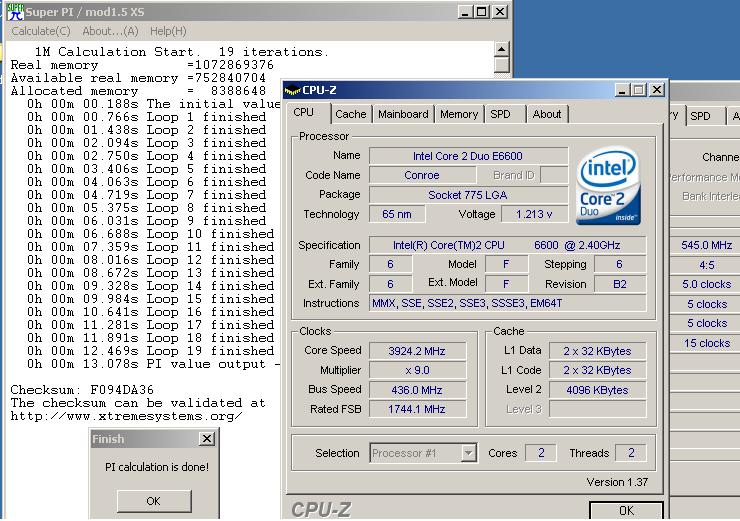Click the 1M Calculation Start line
The image size is (740, 521).
click(181, 51)
